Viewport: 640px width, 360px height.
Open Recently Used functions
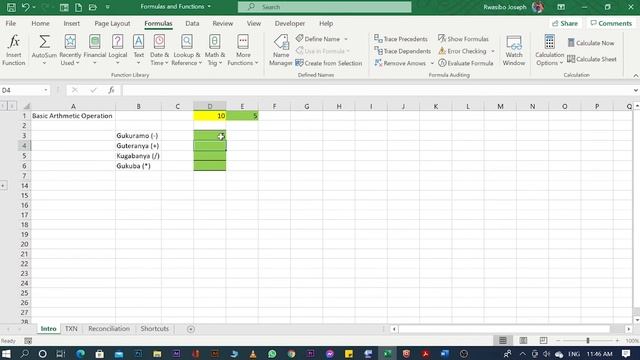[x=70, y=50]
